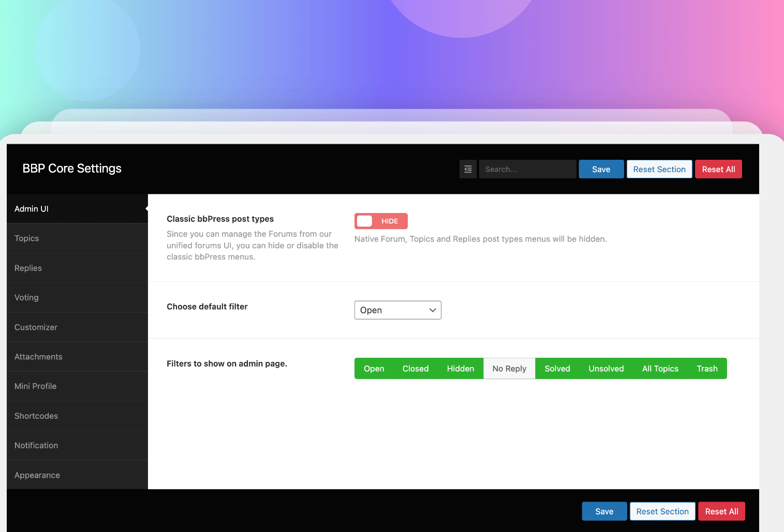Open the Choose default filter dropdown
This screenshot has height=532, width=784.
[x=398, y=310]
